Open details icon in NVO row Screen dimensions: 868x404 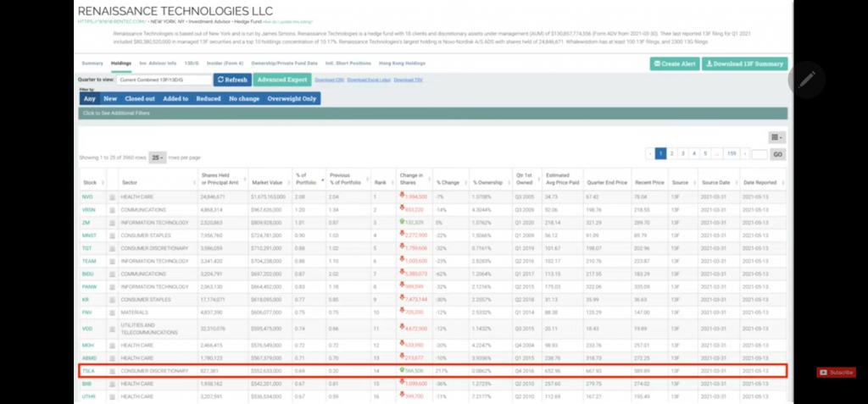click(x=112, y=197)
